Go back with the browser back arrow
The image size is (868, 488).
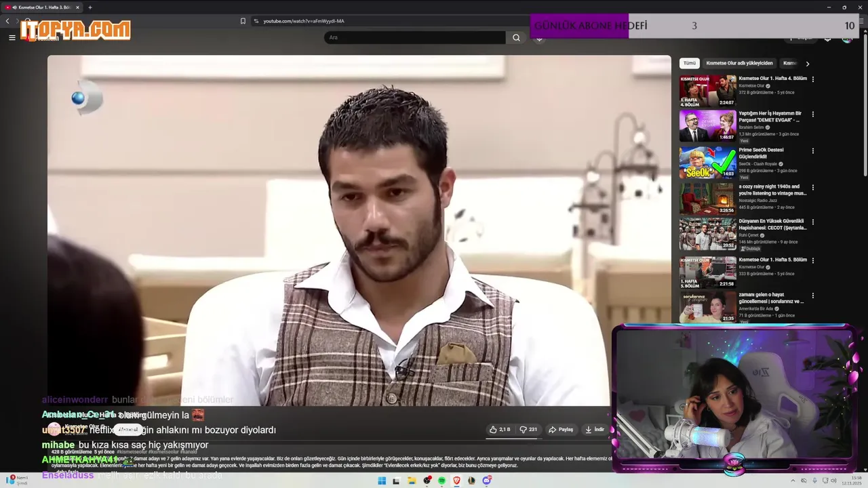[7, 21]
